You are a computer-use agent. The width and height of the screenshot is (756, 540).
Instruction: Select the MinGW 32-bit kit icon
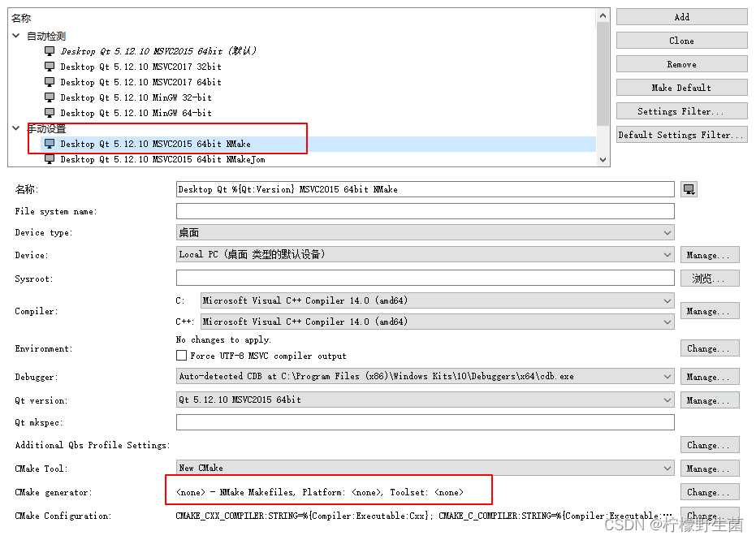(50, 97)
